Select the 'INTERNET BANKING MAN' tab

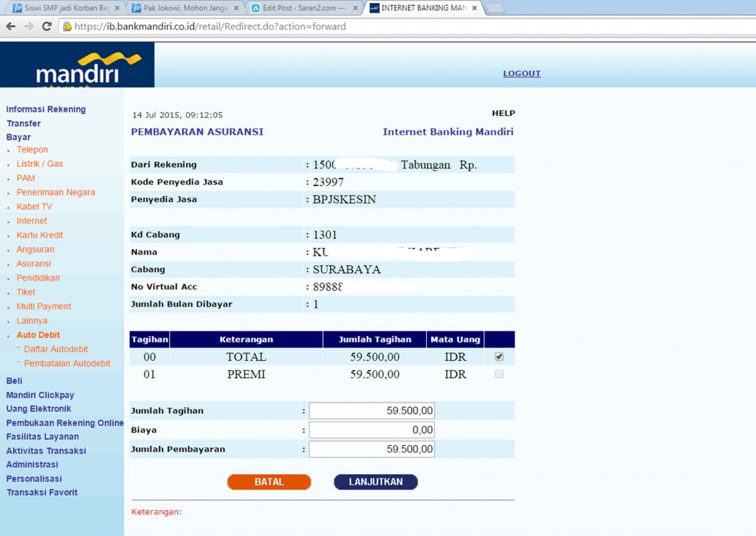point(422,8)
